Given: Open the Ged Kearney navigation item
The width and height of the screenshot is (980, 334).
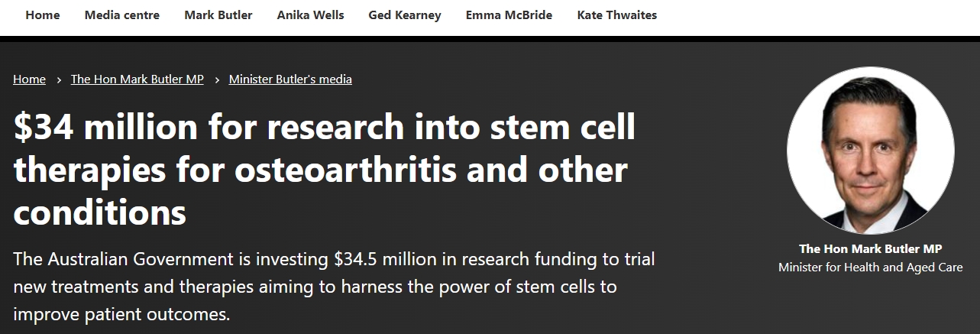Looking at the screenshot, I should point(405,15).
